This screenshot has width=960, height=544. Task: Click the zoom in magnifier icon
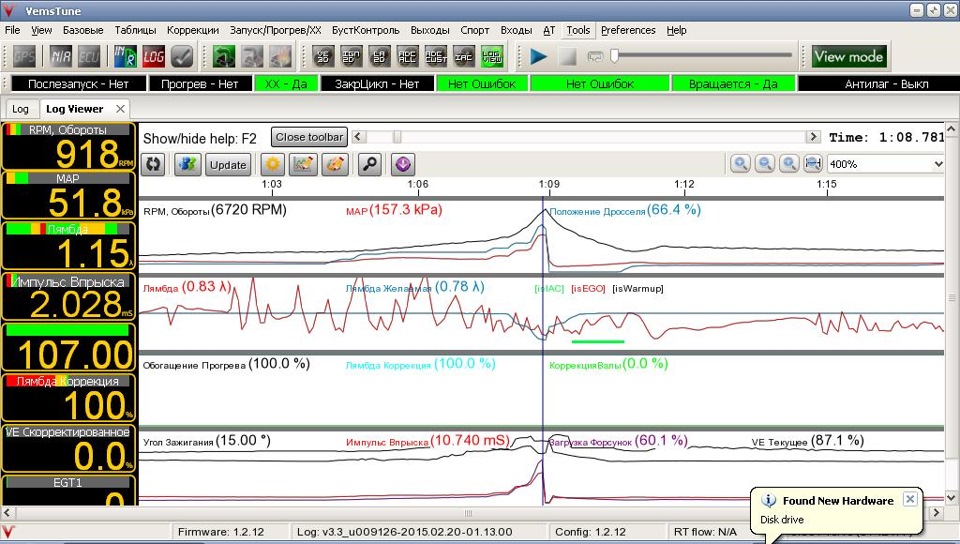click(x=740, y=164)
